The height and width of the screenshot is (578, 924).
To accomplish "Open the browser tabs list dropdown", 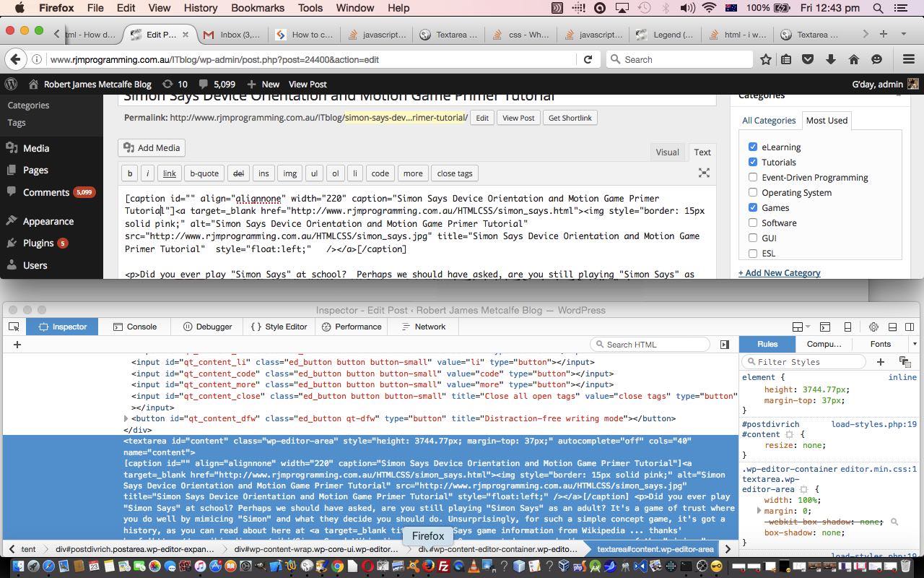I will click(903, 34).
